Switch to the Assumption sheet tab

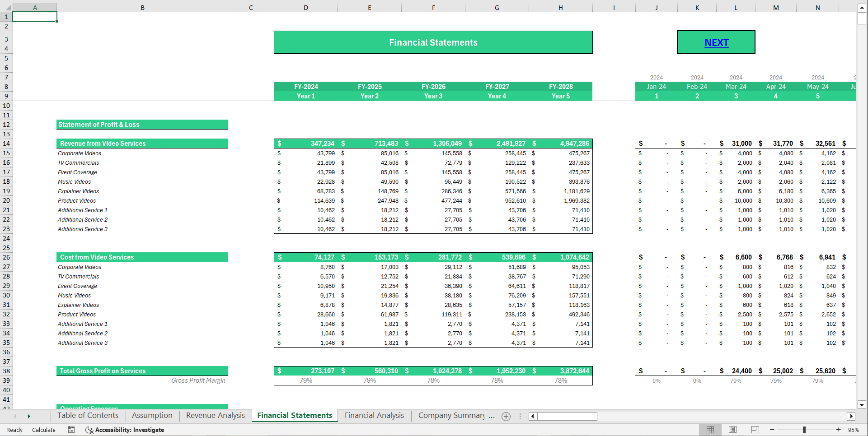(152, 415)
